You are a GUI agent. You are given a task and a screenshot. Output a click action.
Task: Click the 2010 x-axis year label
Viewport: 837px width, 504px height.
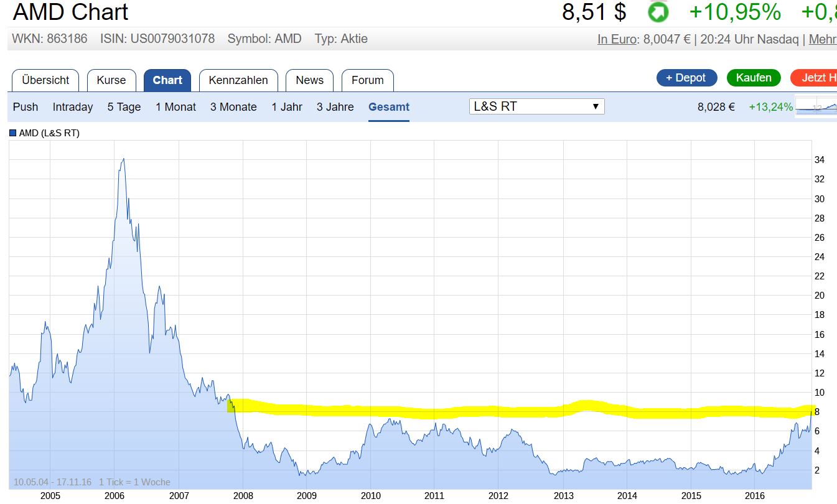370,496
